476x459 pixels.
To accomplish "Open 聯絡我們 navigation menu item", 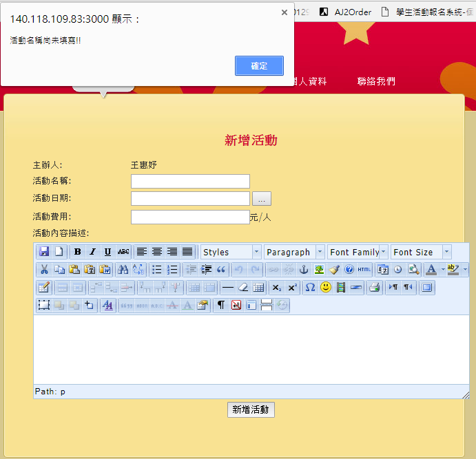I will [376, 81].
